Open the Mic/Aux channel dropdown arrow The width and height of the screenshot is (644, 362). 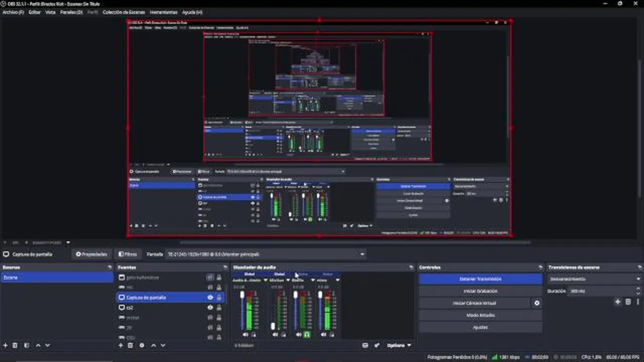pos(288,280)
